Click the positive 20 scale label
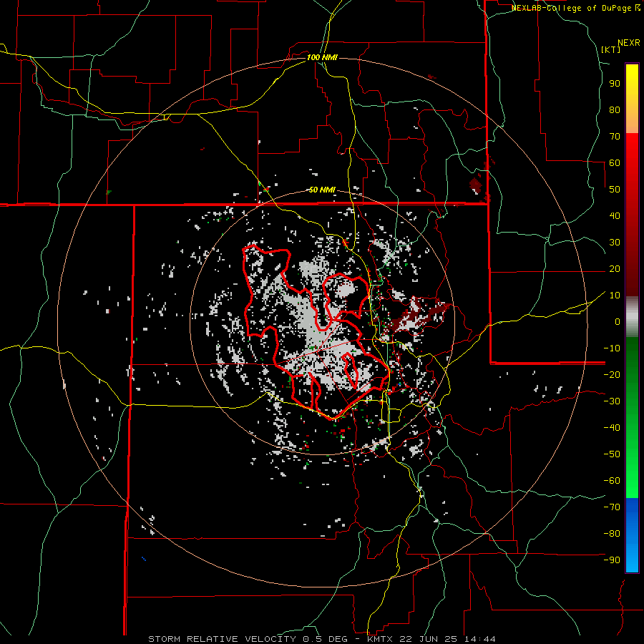 point(615,268)
